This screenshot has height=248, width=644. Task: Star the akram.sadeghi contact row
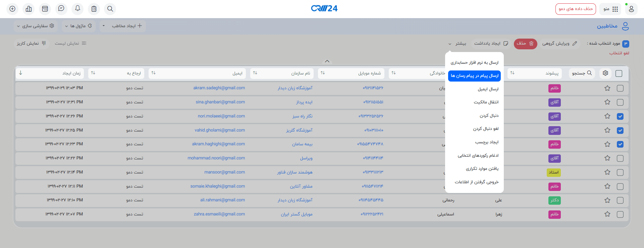(x=607, y=88)
